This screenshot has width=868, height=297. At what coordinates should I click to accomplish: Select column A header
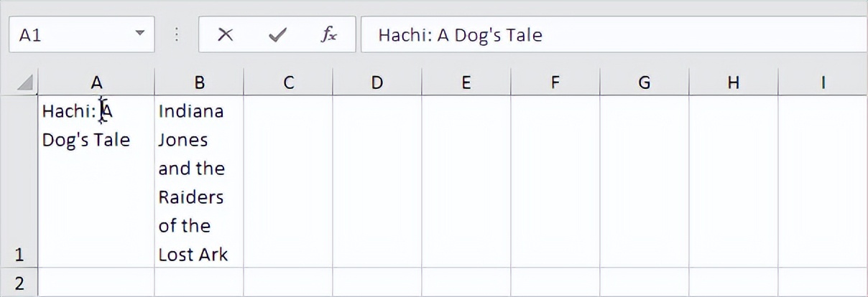click(x=96, y=83)
